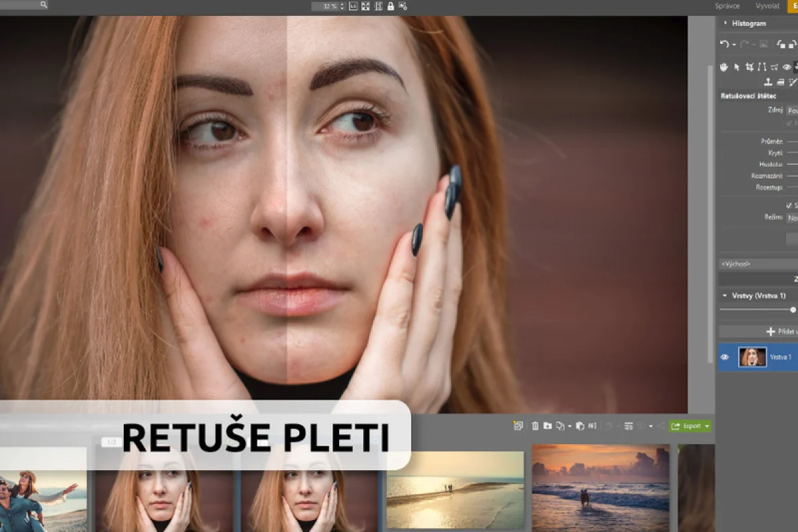This screenshot has width=798, height=532.
Task: Click the rename icon in filmstrip toolbar
Action: (592, 426)
